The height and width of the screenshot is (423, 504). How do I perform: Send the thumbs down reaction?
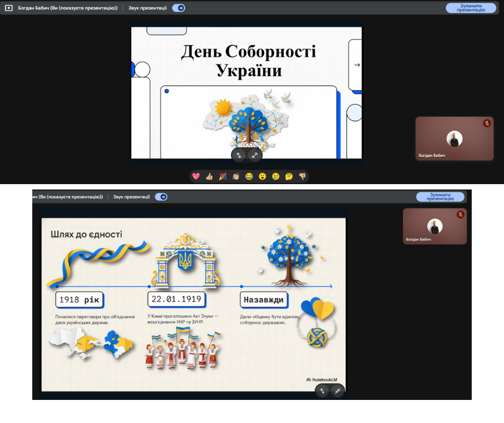302,176
